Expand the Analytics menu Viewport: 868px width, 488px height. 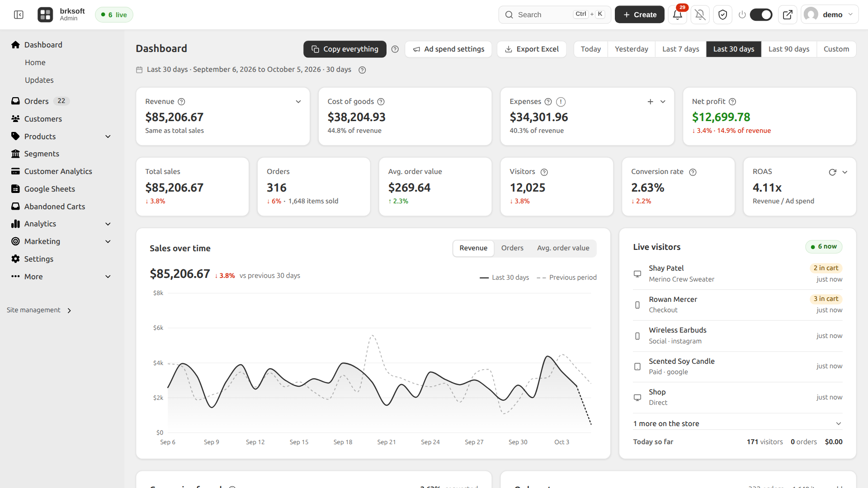coord(108,224)
